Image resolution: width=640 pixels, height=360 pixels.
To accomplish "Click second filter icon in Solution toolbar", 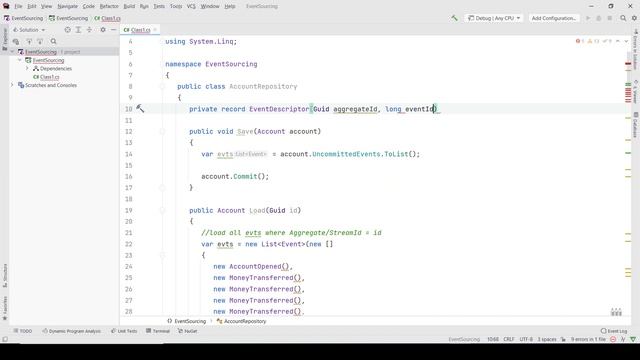I will click(40, 41).
